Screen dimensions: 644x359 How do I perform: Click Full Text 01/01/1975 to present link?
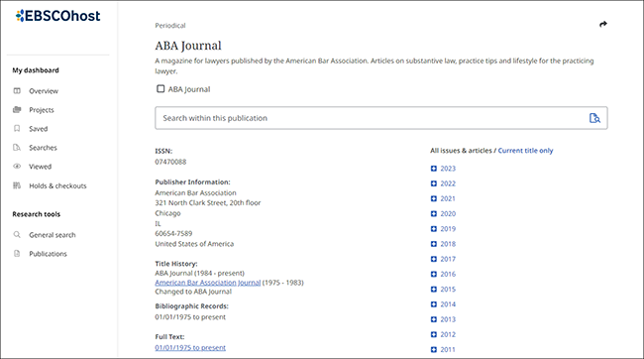(x=190, y=347)
